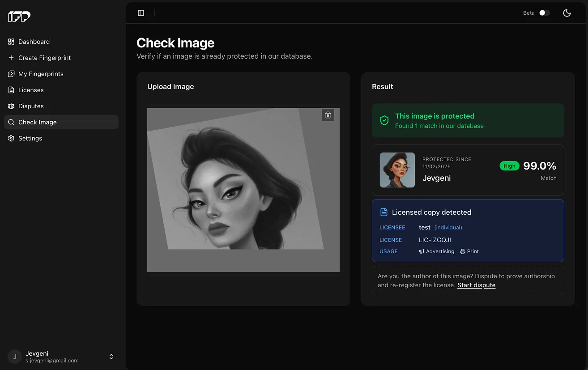Switch theme with the moon icon
588x370 pixels.
pos(567,13)
